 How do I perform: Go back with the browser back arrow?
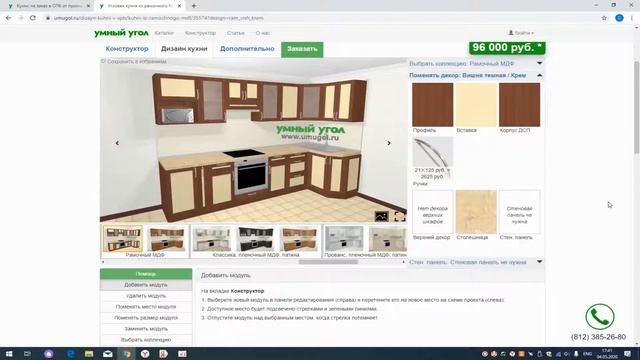[9, 18]
